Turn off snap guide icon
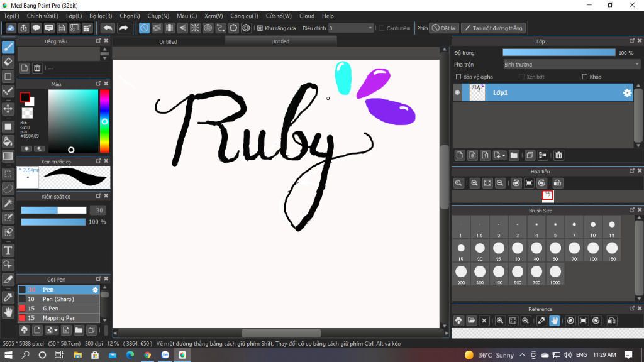The image size is (644, 362). [144, 28]
